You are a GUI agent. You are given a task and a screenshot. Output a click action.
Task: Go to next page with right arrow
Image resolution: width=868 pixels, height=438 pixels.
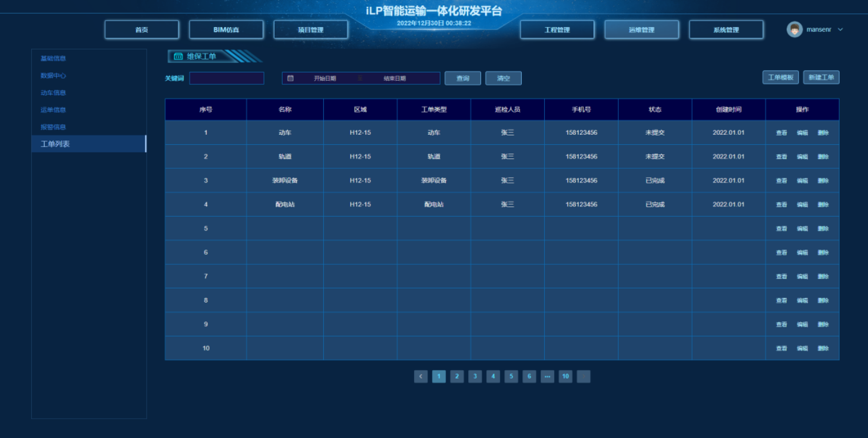point(584,377)
